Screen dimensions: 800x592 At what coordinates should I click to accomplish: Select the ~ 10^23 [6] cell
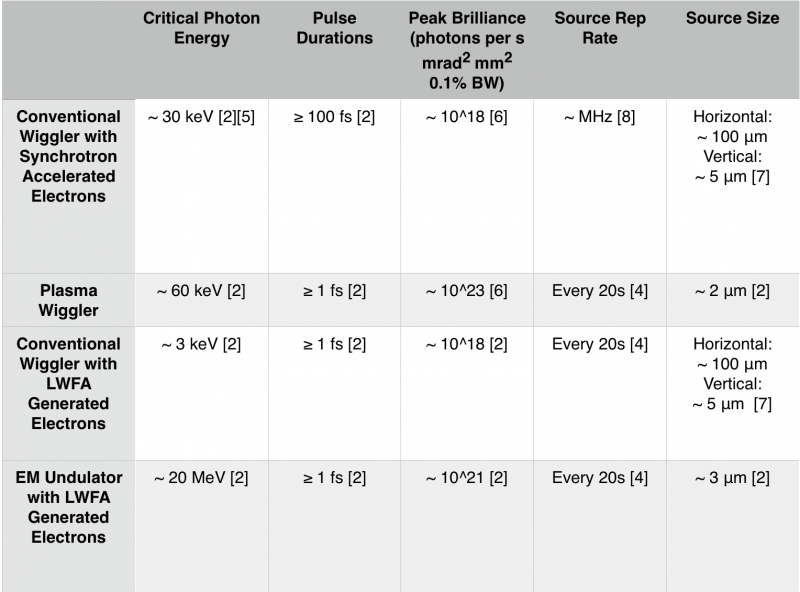(468, 291)
